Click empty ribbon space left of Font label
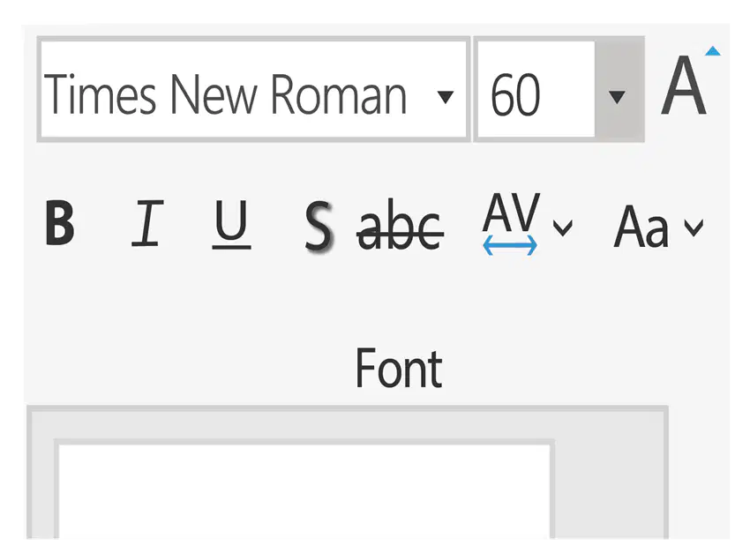 tap(176, 362)
